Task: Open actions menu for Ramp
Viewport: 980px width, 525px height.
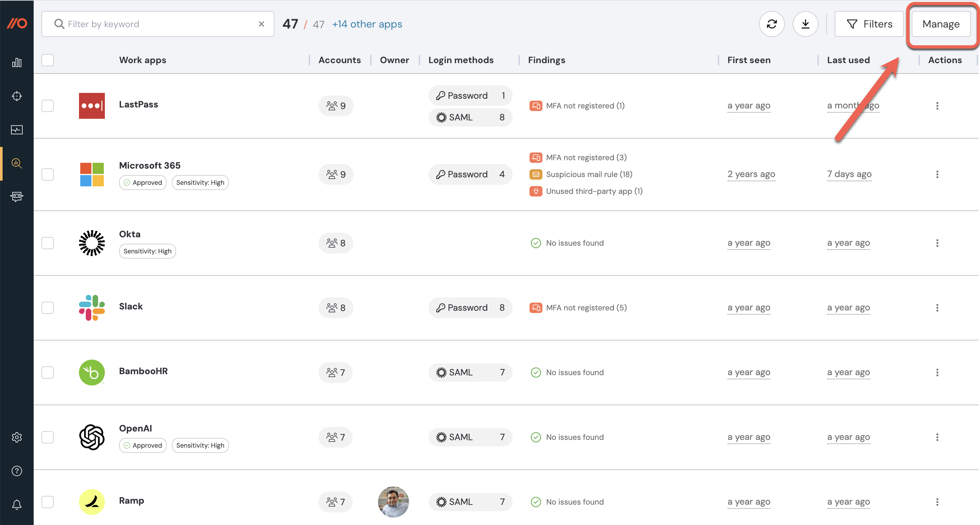Action: [937, 501]
